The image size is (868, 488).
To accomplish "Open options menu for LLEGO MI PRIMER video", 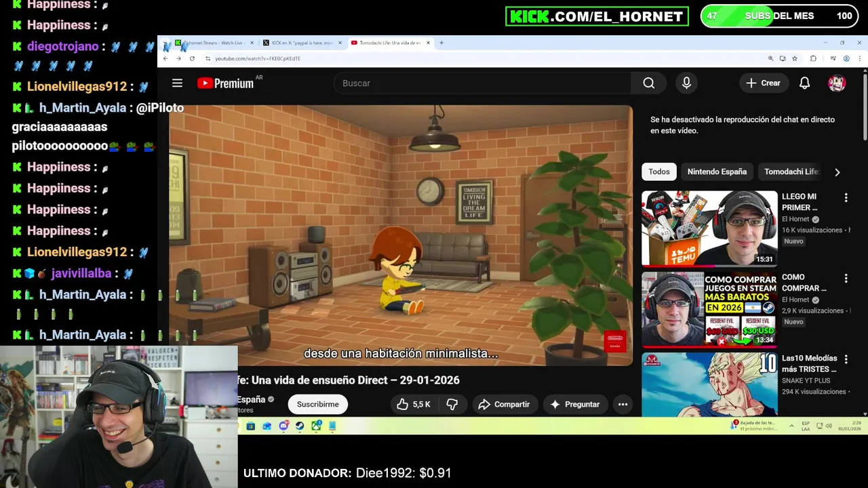I will (x=846, y=198).
